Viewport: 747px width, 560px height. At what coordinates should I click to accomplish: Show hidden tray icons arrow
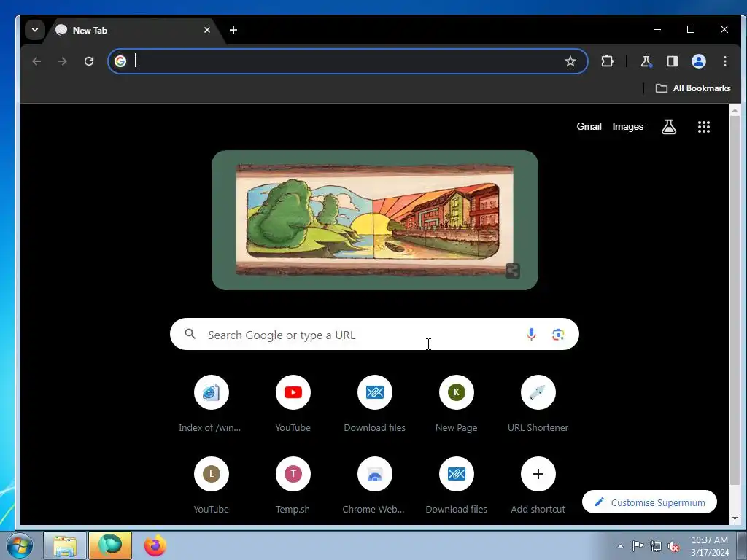(x=620, y=546)
